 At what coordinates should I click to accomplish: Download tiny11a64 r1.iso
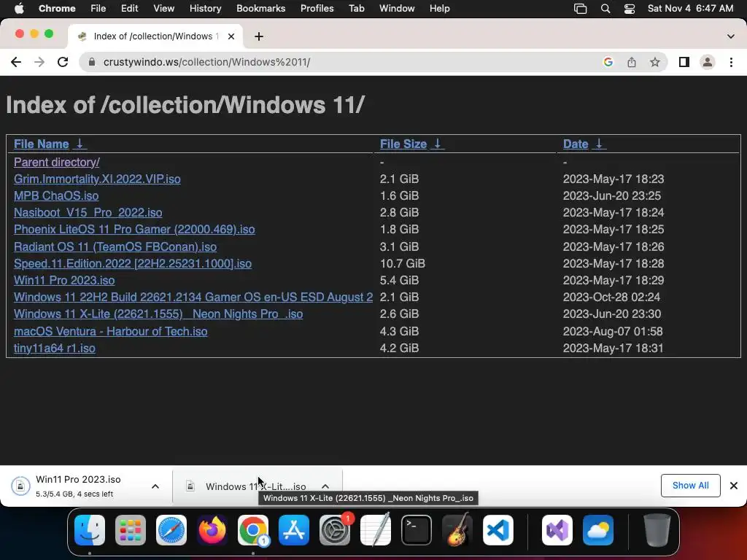point(54,348)
